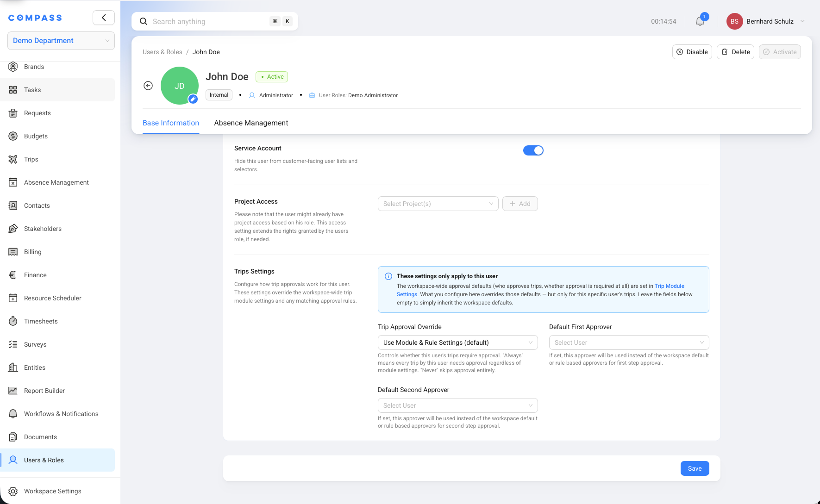Open the Entities building icon

pyautogui.click(x=13, y=367)
